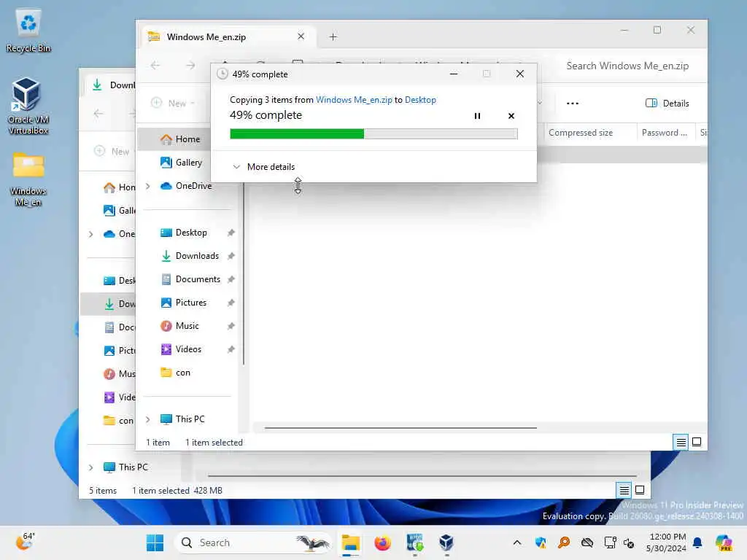Select This PC in Downloads window

(x=125, y=467)
